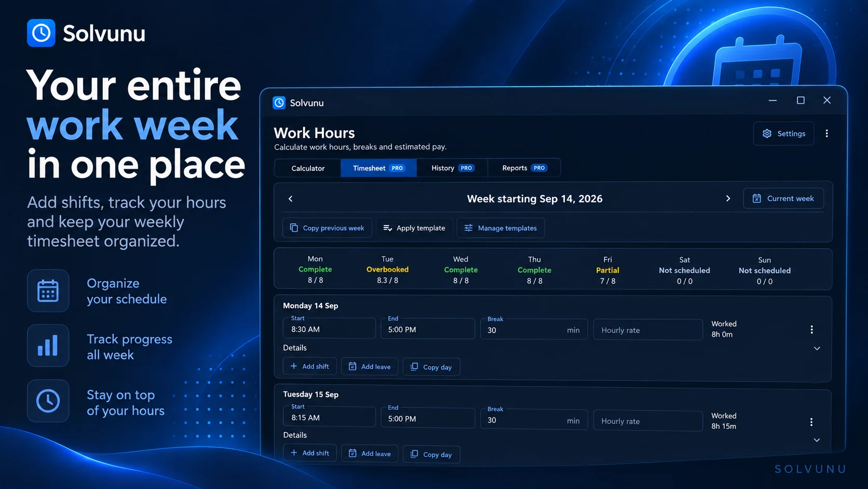The width and height of the screenshot is (868, 489).
Task: Expand Tuesday Details chevron
Action: click(x=817, y=440)
